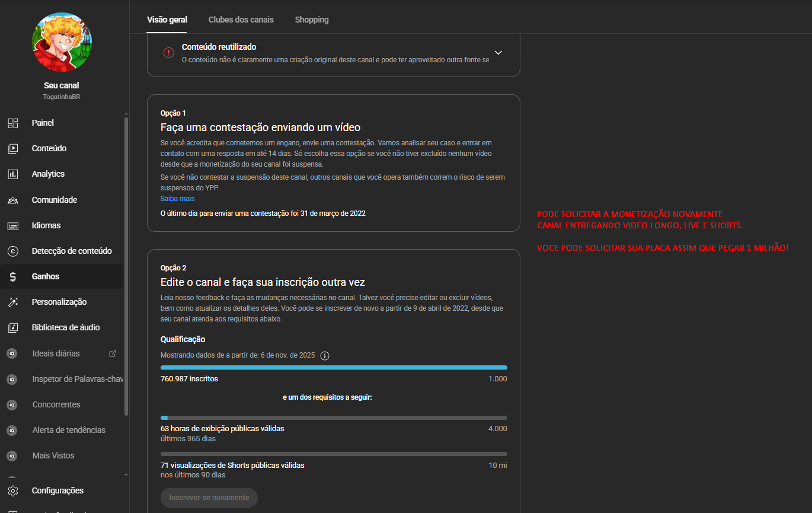This screenshot has width=812, height=513.
Task: Open the Analytics chart icon
Action: click(x=13, y=174)
